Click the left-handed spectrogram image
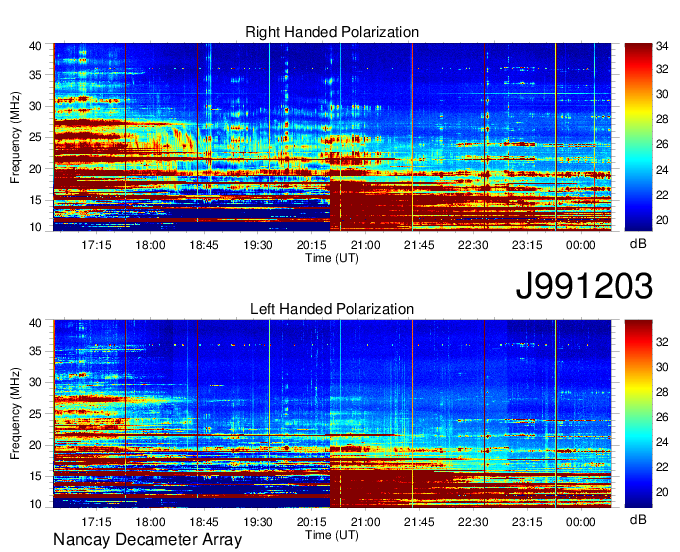680x552 pixels. coord(332,414)
